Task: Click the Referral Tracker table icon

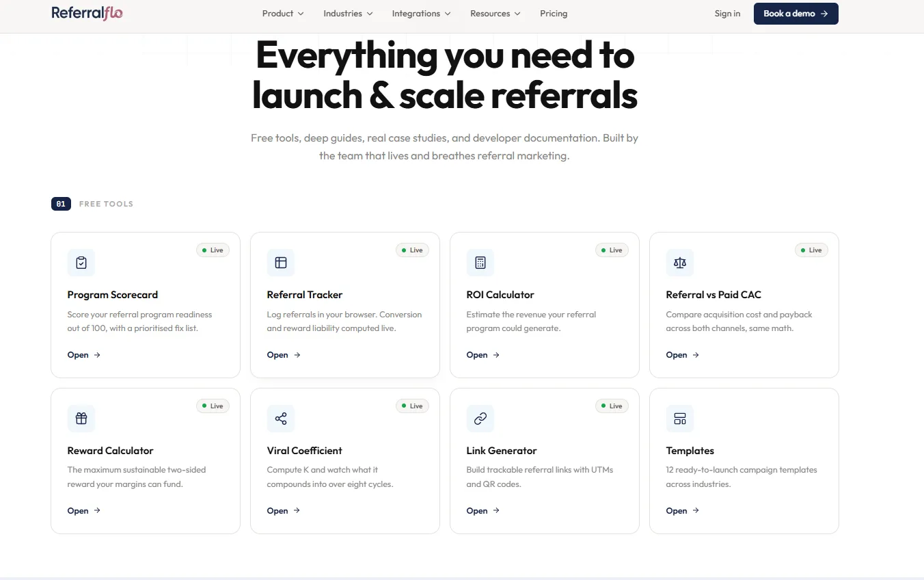Action: [281, 263]
